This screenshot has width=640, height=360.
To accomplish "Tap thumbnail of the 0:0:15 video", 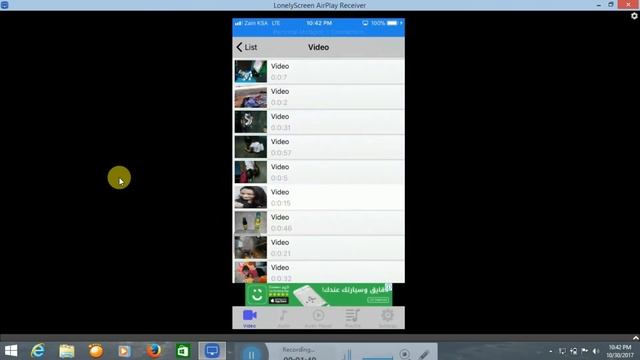I will coord(251,197).
